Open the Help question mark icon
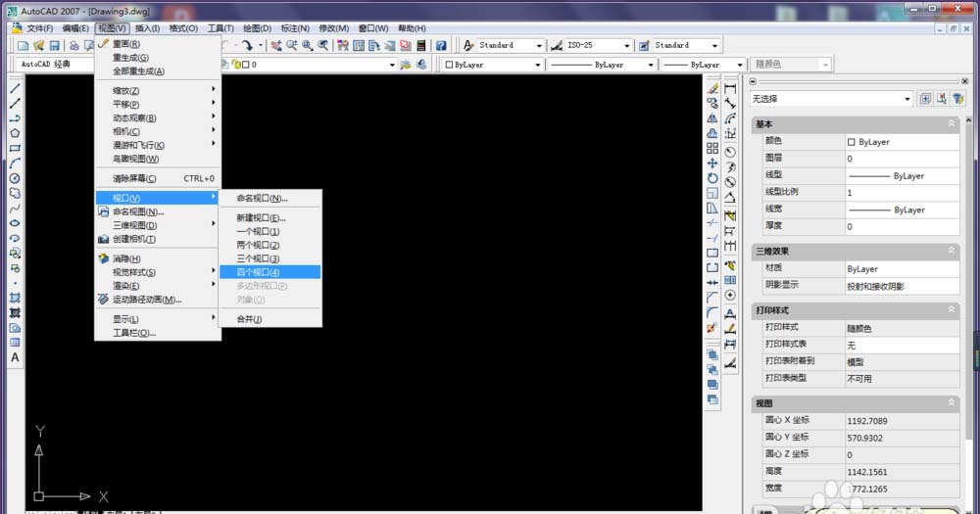The image size is (980, 514). pos(441,46)
